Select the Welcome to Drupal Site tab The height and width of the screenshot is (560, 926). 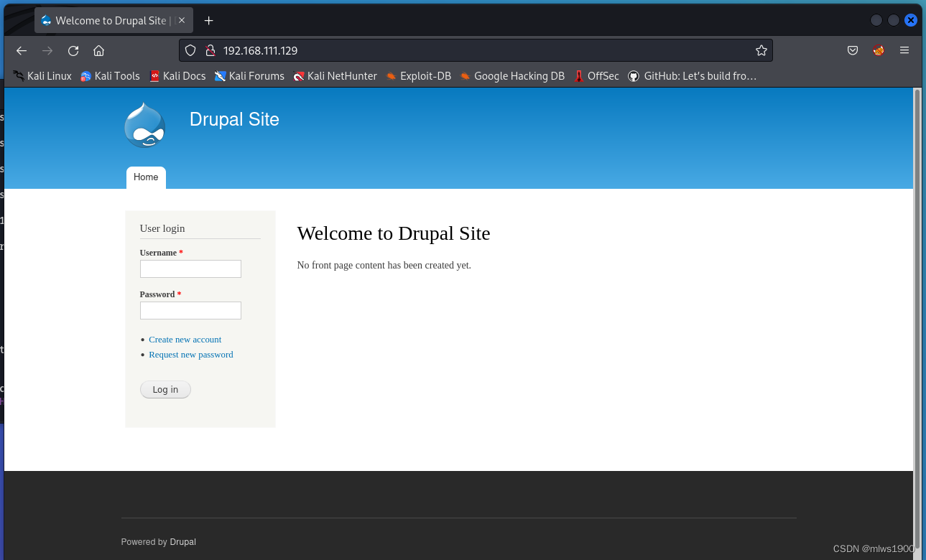click(x=114, y=20)
